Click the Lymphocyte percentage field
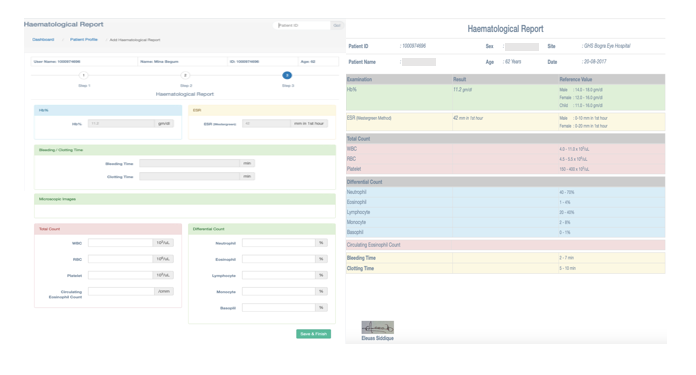The height and width of the screenshot is (375, 696). (x=279, y=275)
